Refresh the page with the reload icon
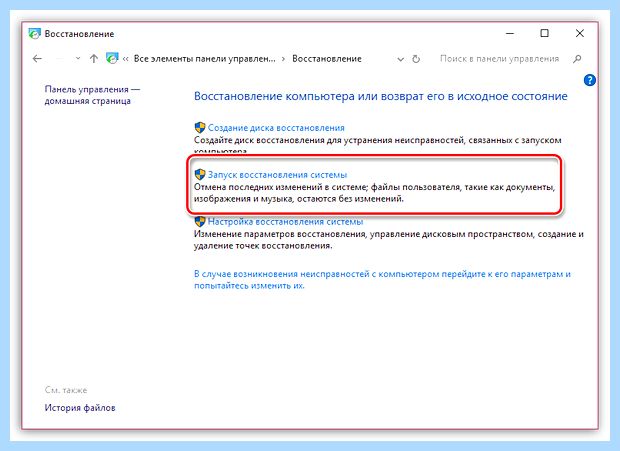This screenshot has width=620, height=451. (x=416, y=59)
